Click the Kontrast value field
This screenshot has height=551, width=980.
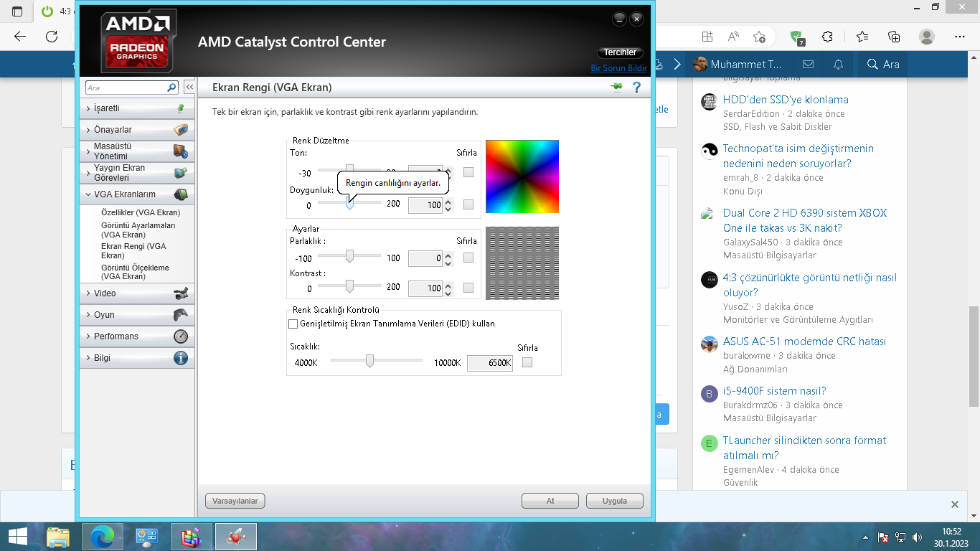click(x=425, y=288)
